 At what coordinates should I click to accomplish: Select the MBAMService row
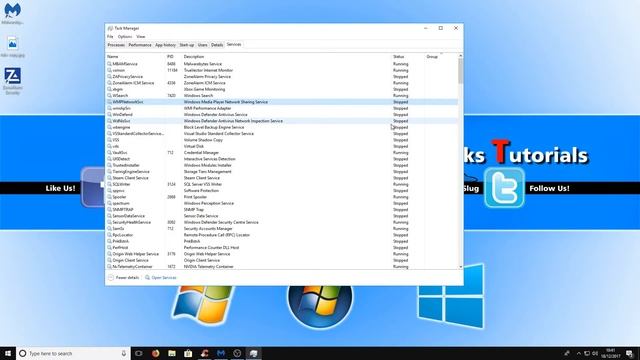282,64
